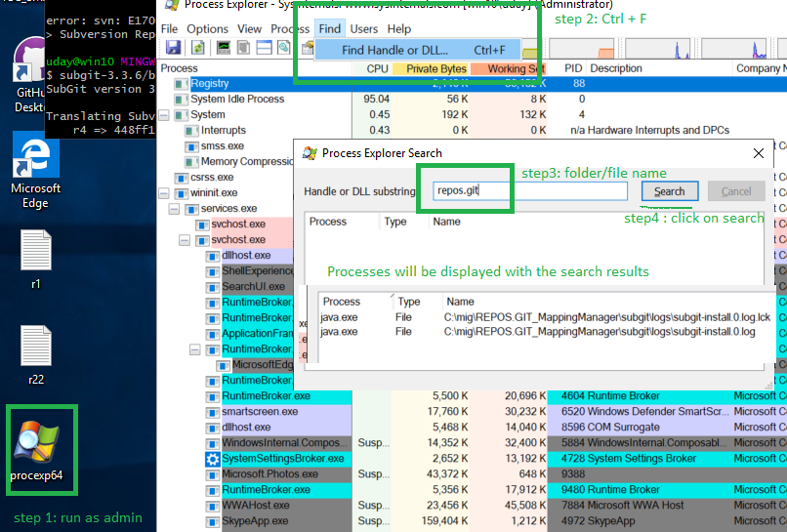Click the Handle or DLL substring field
This screenshot has height=532, width=787.
(530, 190)
